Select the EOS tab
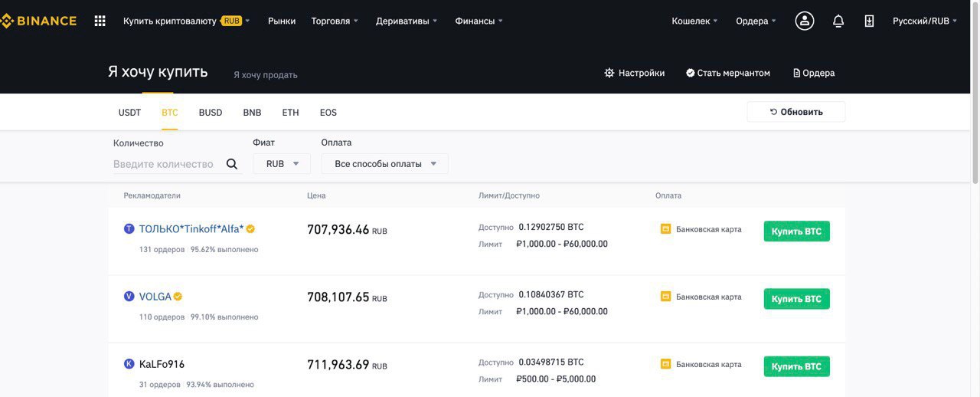Viewport: 980px width, 397px height. [x=328, y=113]
